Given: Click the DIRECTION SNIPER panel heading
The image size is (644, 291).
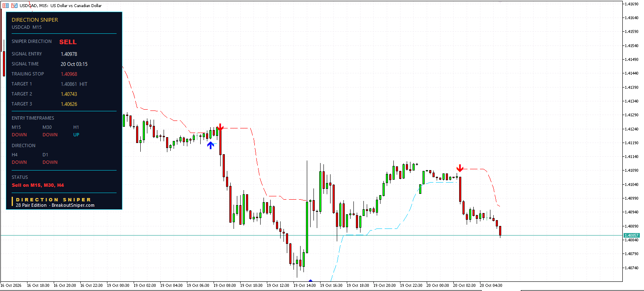Looking at the screenshot, I should click(x=35, y=20).
